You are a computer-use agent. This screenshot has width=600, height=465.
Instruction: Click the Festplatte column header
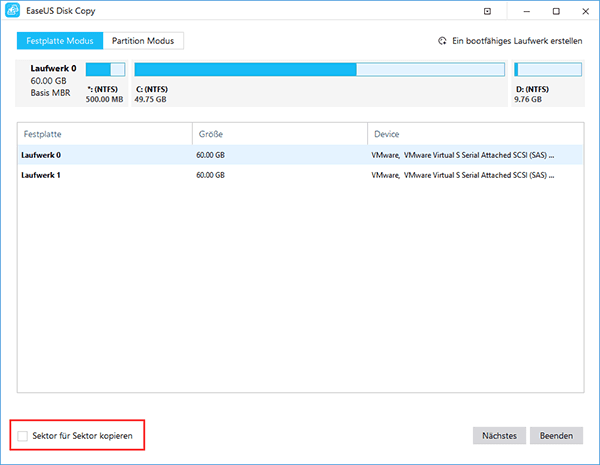105,134
